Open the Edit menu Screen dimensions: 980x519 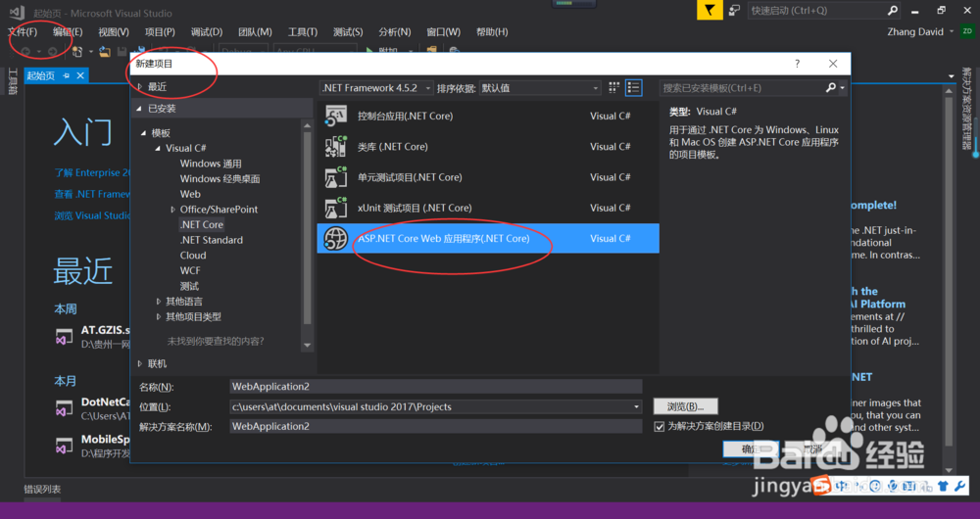68,32
